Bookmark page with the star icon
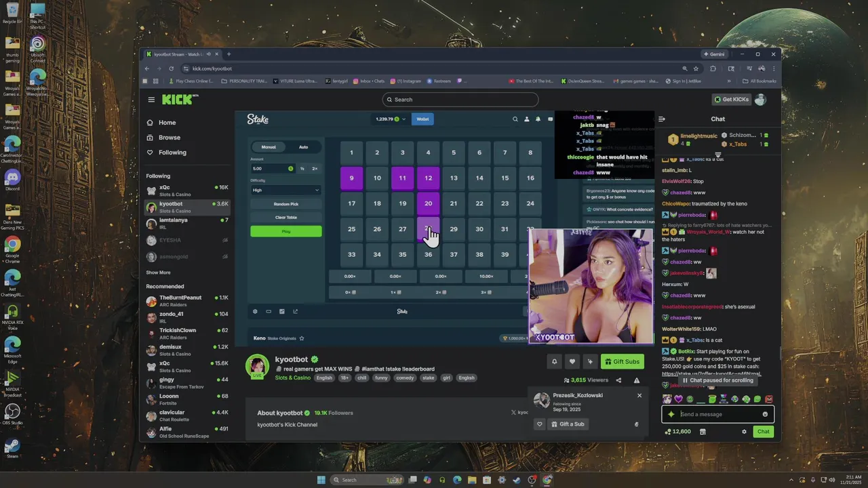This screenshot has height=488, width=868. (695, 68)
